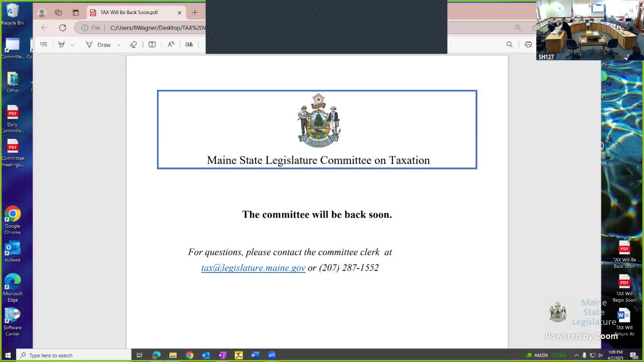Open Word from the taskbar
644x362 pixels.
pyautogui.click(x=255, y=355)
